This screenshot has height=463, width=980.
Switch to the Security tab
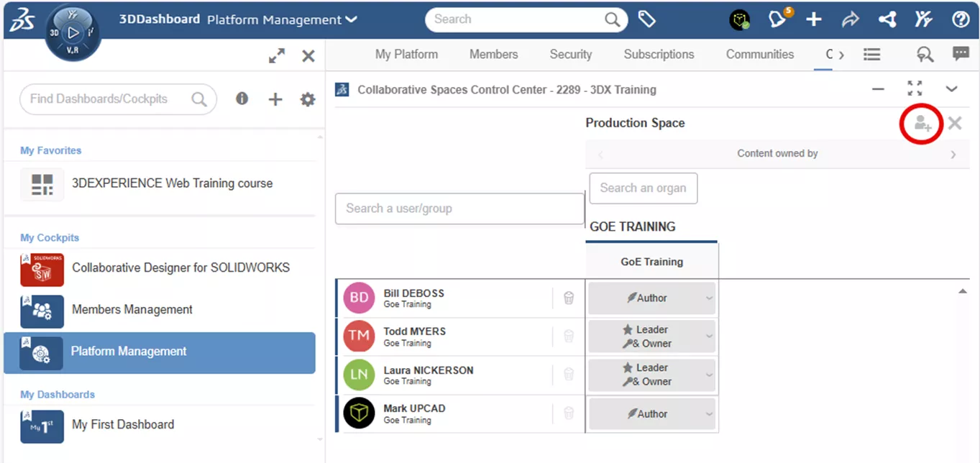click(x=571, y=54)
